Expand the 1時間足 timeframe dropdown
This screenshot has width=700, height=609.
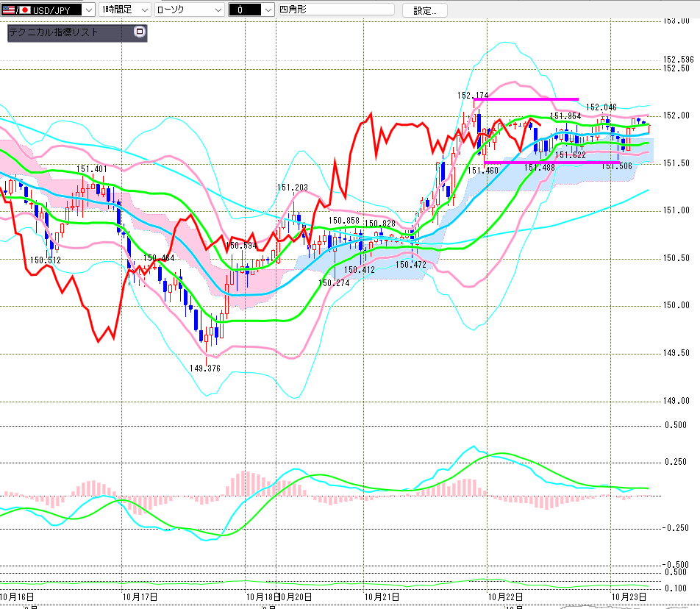(x=143, y=10)
